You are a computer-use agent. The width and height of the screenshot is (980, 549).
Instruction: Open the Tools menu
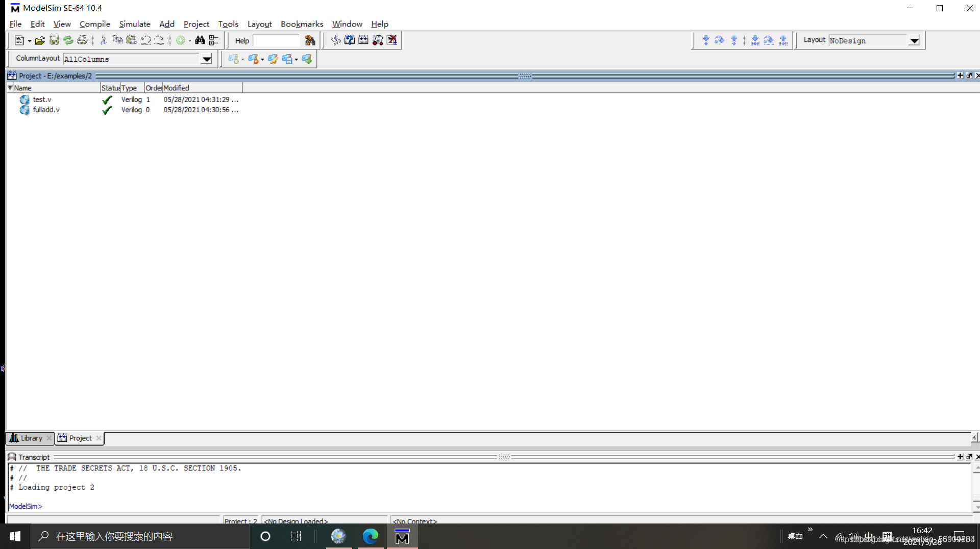tap(228, 24)
